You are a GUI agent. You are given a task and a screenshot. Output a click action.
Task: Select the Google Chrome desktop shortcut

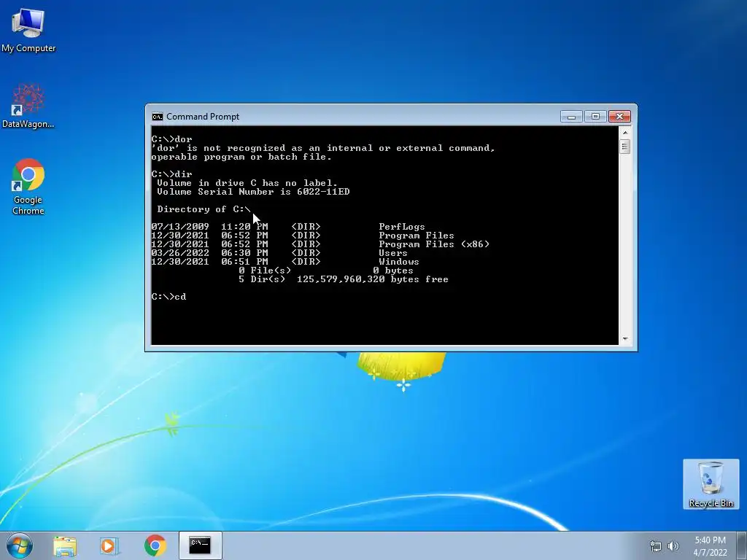pyautogui.click(x=28, y=186)
